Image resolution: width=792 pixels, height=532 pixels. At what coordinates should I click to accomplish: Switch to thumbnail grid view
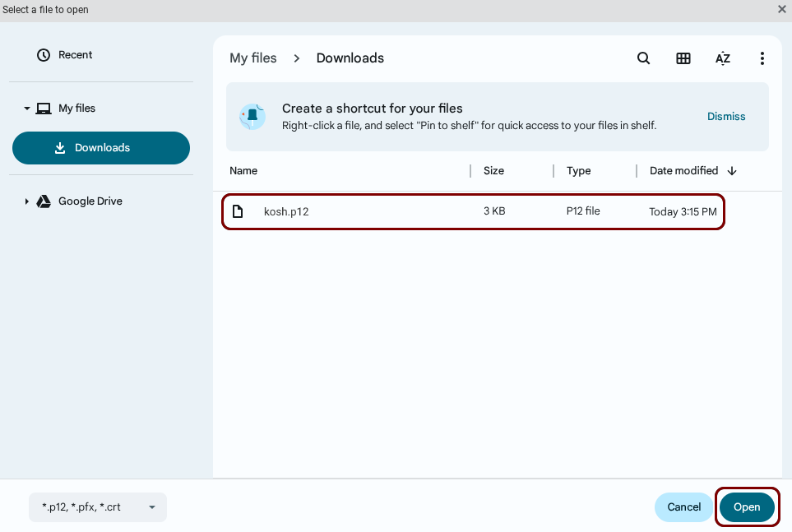pos(683,58)
